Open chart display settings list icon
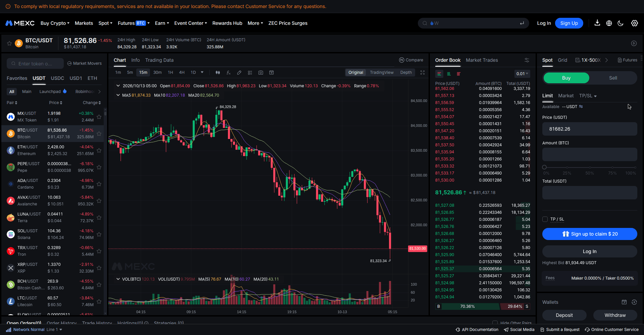The width and height of the screenshot is (644, 335). (x=250, y=73)
